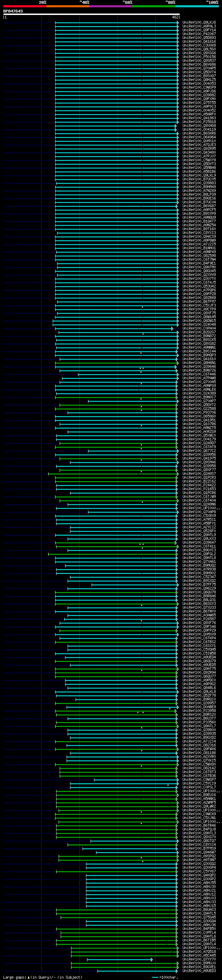This screenshot has height=980, width=222.
Task: Click the white query ruler bar
Action: pyautogui.click(x=91, y=15)
